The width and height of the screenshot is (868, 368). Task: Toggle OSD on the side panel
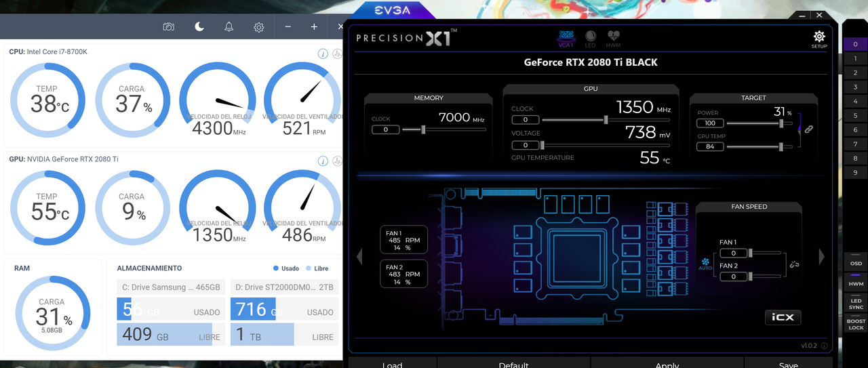point(856,262)
